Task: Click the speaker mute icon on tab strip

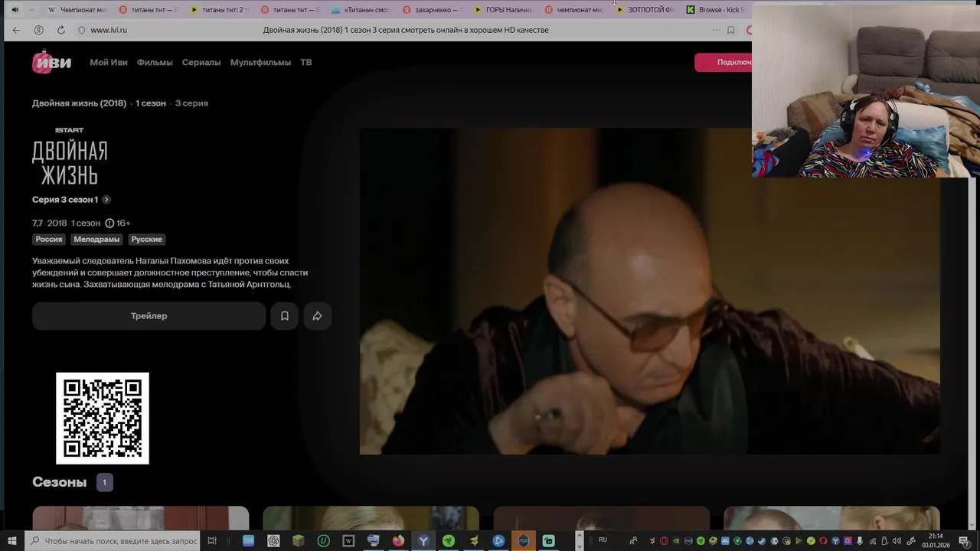Action: coord(14,10)
